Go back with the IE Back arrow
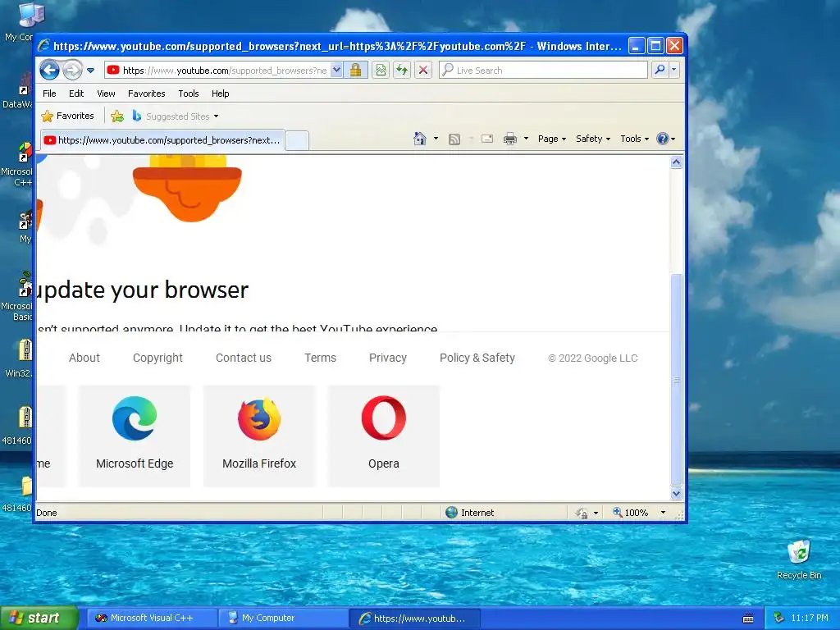 tap(49, 70)
